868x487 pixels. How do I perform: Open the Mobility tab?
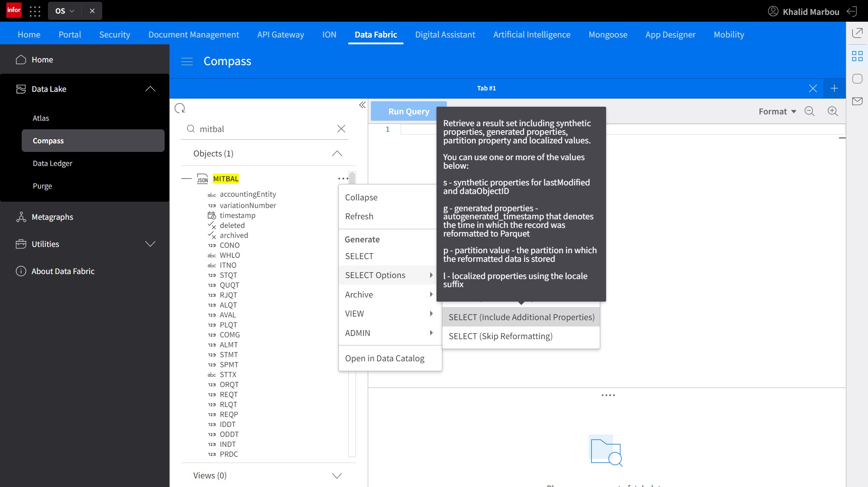pyautogui.click(x=729, y=34)
